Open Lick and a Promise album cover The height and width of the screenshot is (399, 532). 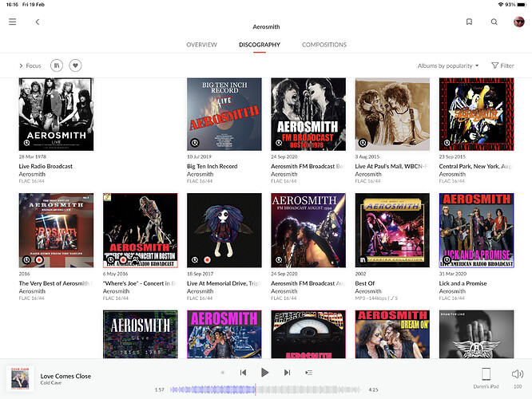[476, 231]
